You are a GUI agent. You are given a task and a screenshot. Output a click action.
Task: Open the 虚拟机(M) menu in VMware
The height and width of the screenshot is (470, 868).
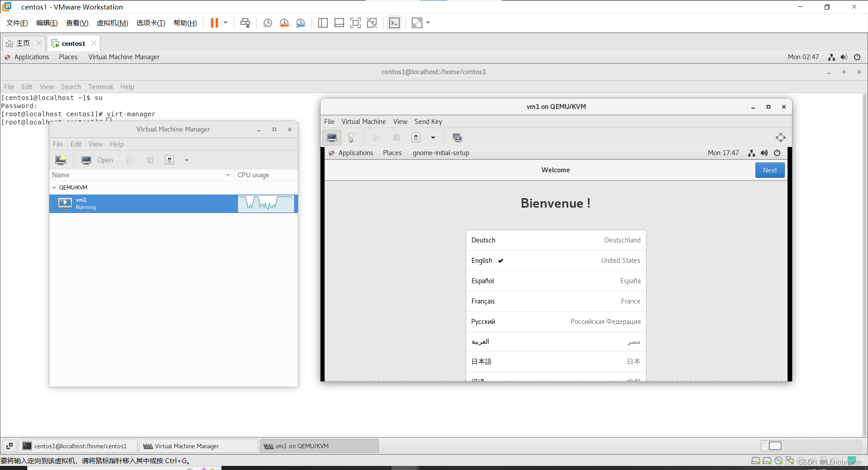[112, 23]
